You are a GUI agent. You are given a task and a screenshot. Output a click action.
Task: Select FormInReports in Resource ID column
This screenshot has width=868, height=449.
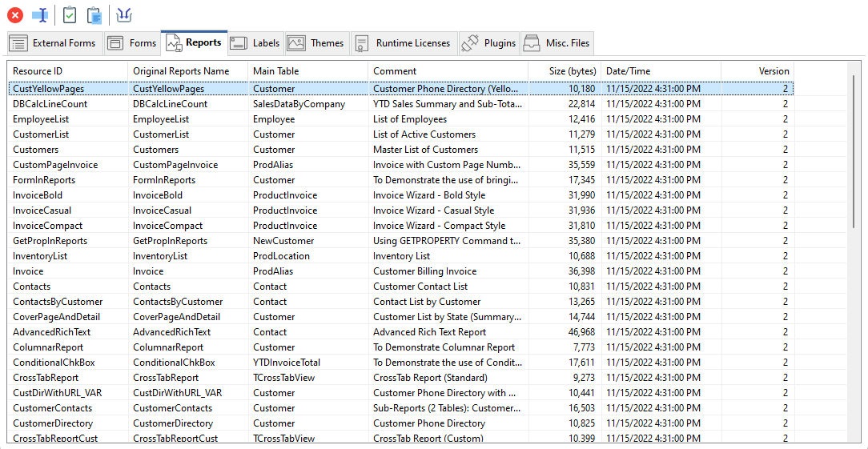click(44, 180)
